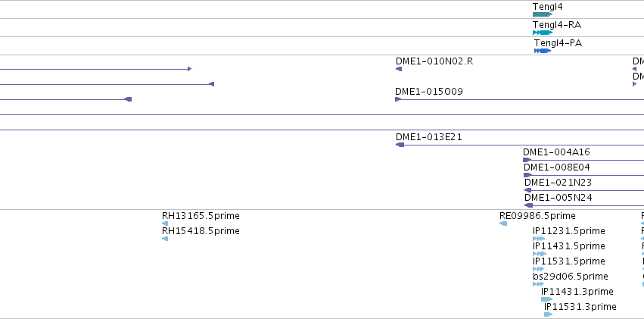Click the Tengl4 gene glyph

pos(543,14)
